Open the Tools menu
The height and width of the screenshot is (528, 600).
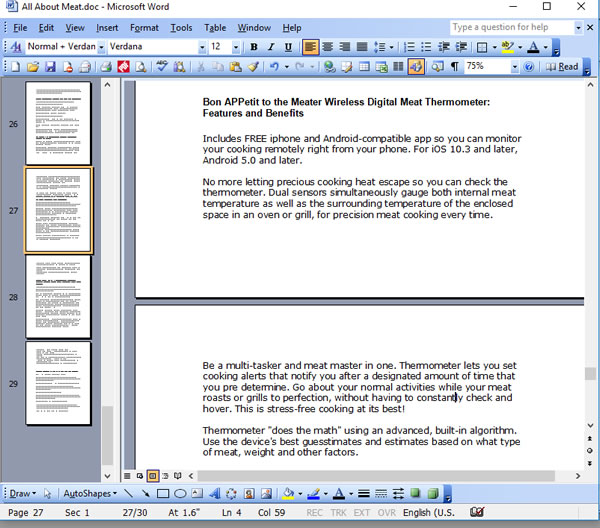[181, 28]
